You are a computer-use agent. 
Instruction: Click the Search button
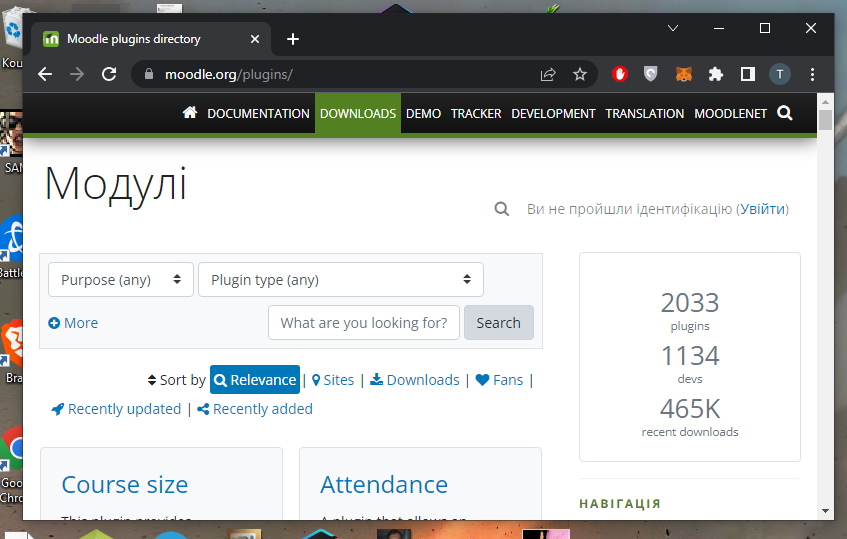tap(499, 322)
